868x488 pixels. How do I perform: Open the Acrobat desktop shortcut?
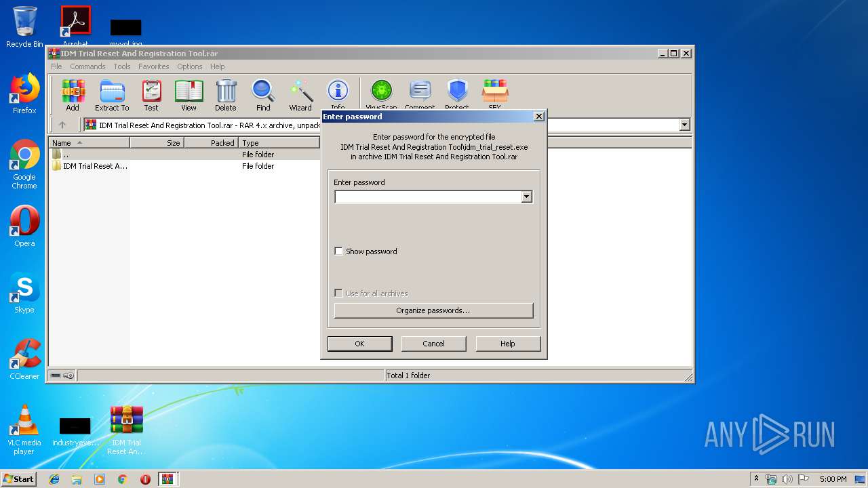(x=75, y=27)
